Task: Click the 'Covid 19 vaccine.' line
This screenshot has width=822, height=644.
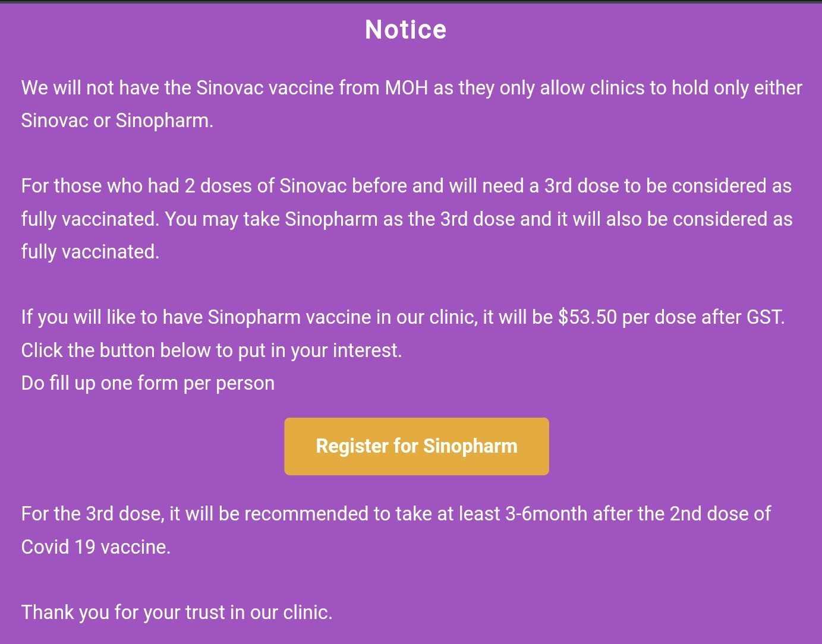Action: coord(96,547)
